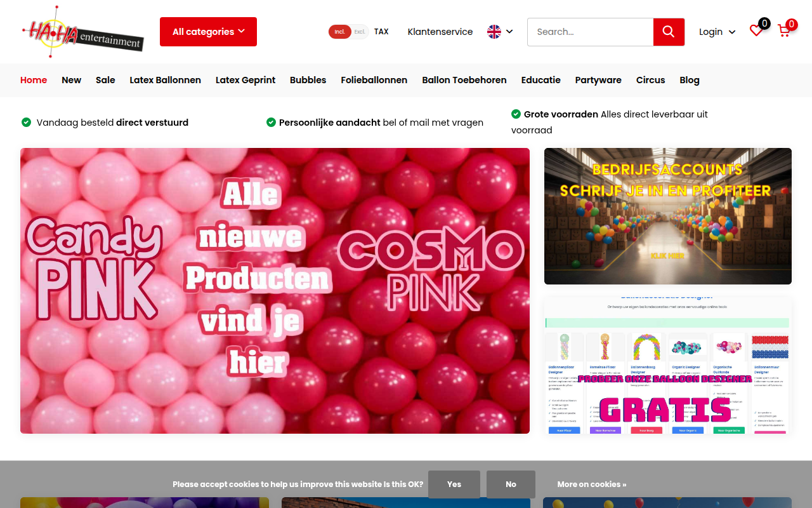Viewport: 812px width, 508px height.
Task: Open the Latex Geprint menu
Action: point(246,80)
